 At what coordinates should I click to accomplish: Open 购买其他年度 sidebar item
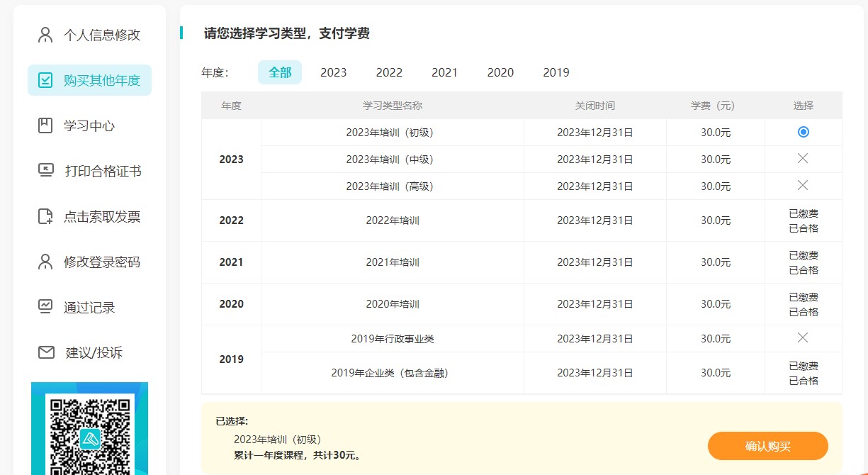click(89, 80)
